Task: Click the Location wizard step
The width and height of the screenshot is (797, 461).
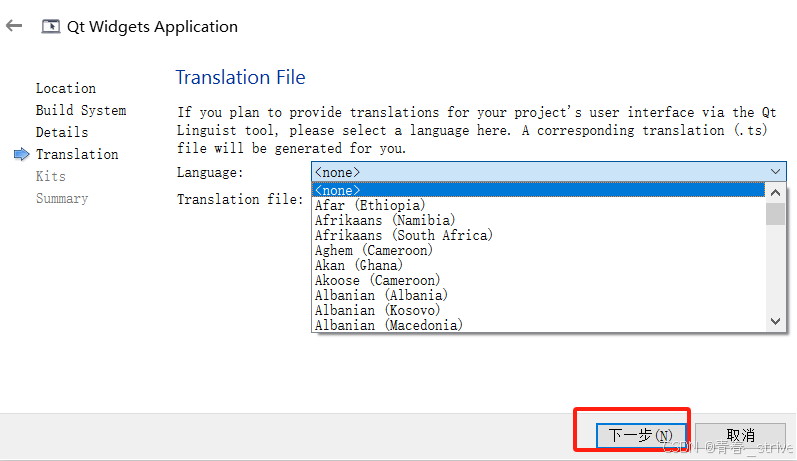Action: point(66,88)
